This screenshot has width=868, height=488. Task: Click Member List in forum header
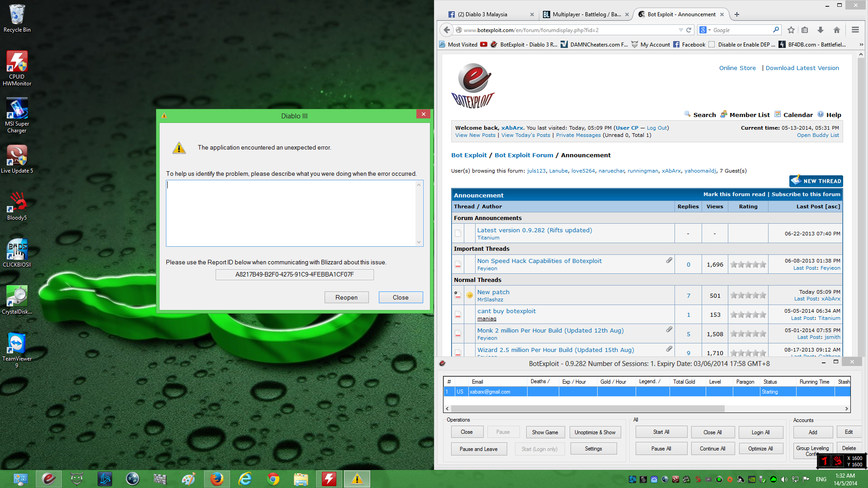(x=749, y=115)
